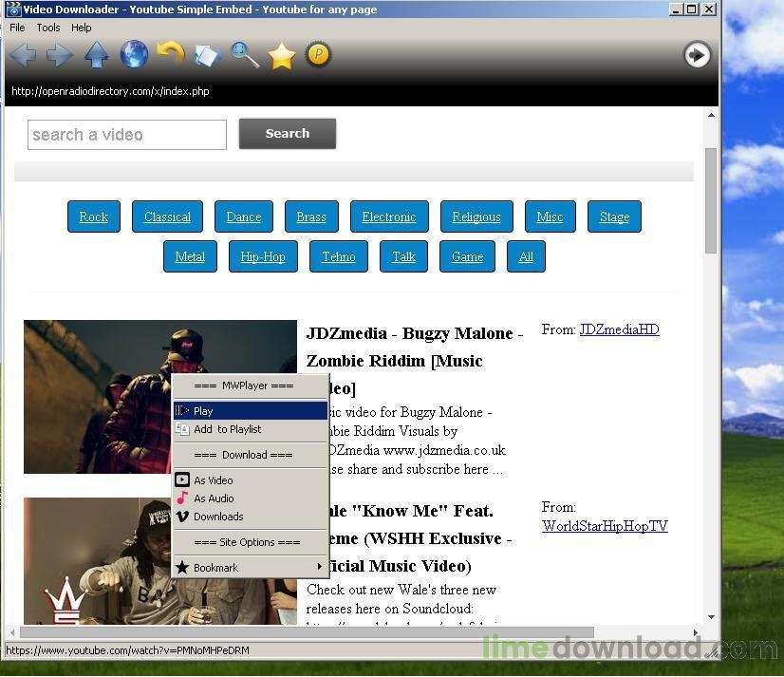Click the go arrow at toolbar right
Image resolution: width=784 pixels, height=677 pixels.
(x=697, y=55)
